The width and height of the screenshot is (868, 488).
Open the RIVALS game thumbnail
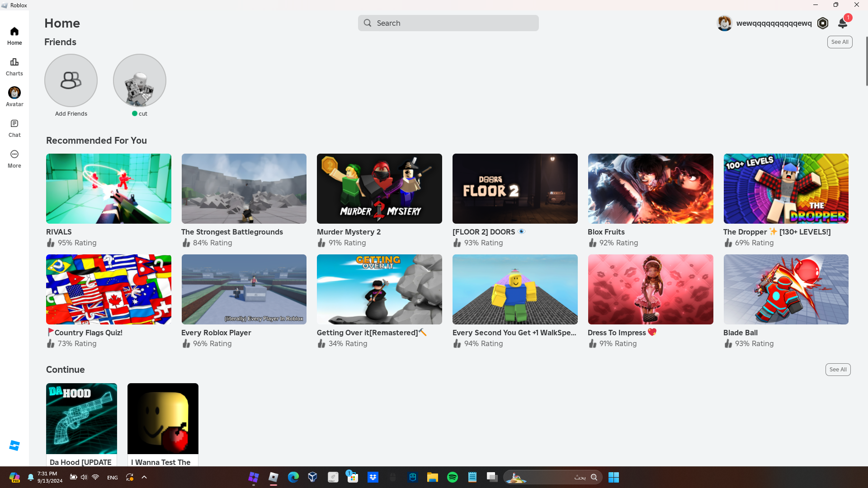click(x=108, y=188)
